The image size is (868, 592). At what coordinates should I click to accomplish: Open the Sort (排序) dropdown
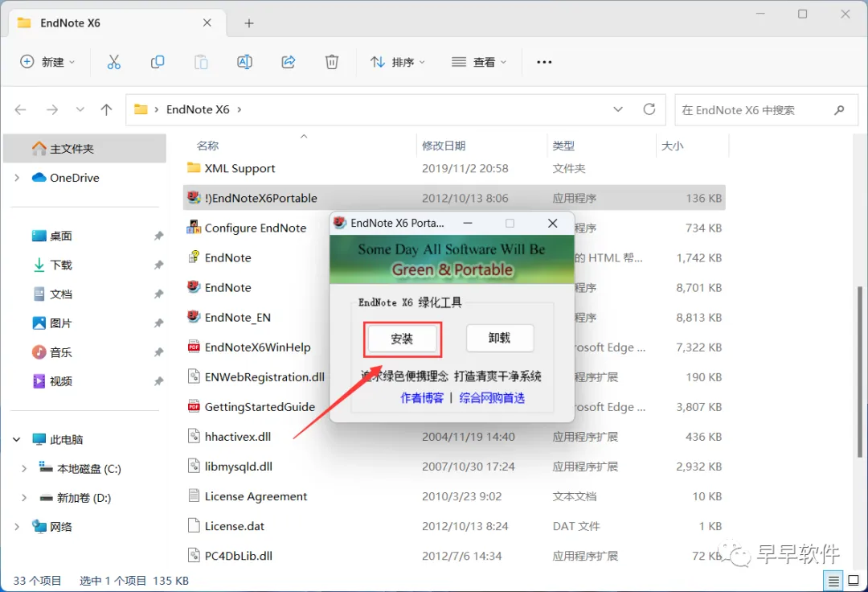click(398, 62)
